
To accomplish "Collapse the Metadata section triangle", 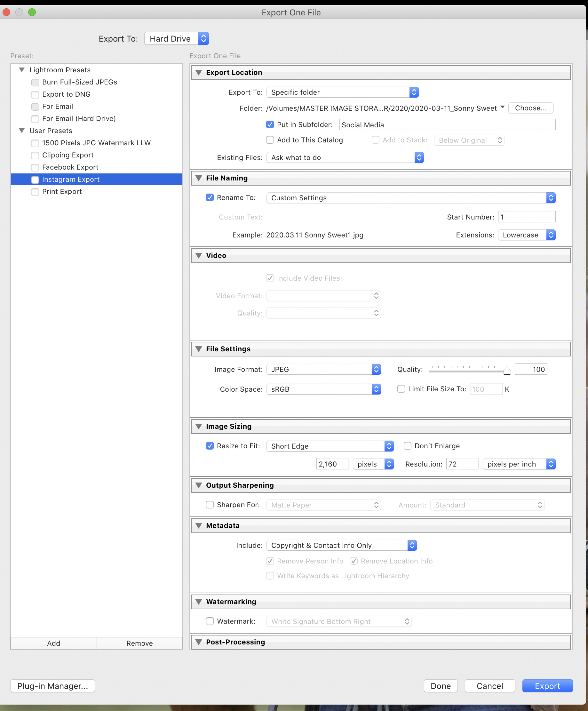I will [199, 525].
